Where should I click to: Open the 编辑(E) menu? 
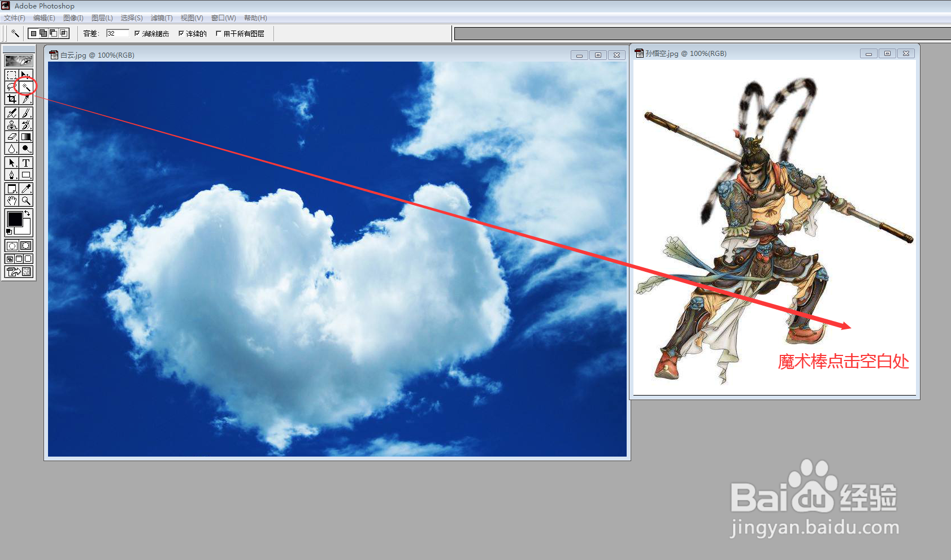pos(44,18)
